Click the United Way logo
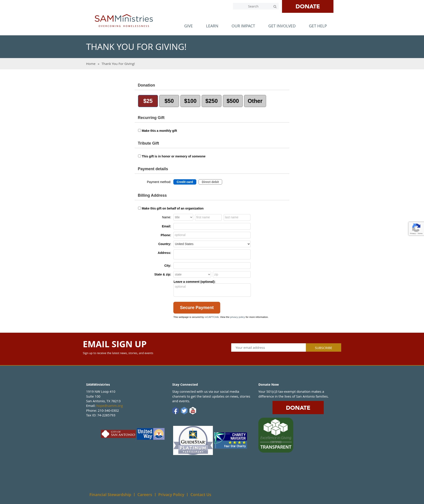The height and width of the screenshot is (504, 424). 151,434
